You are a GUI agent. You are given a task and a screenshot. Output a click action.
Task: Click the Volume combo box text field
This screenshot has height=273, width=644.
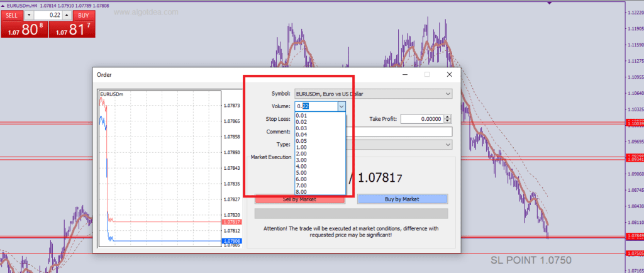(316, 106)
